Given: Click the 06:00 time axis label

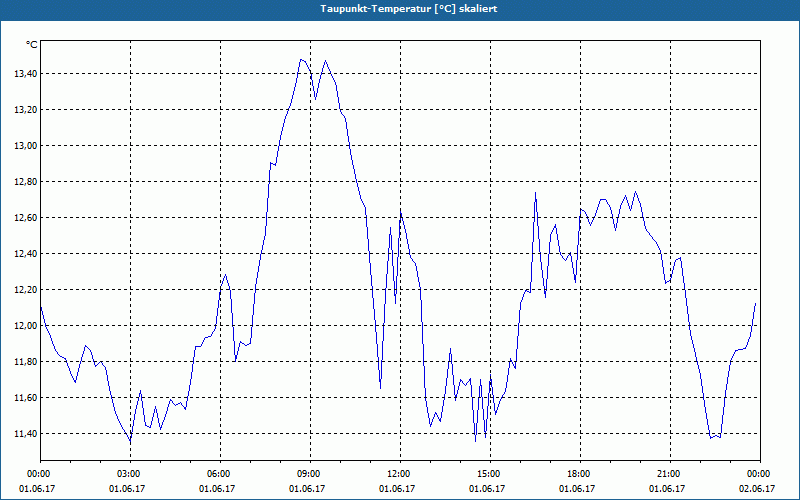Looking at the screenshot, I should point(220,474).
